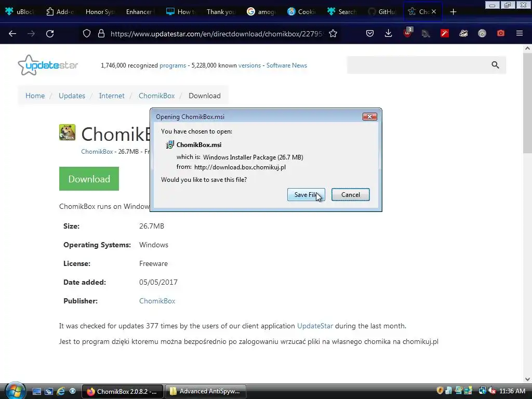Screen dimensions: 532x399
Task: Switch to the GitHub tab
Action: [381, 11]
